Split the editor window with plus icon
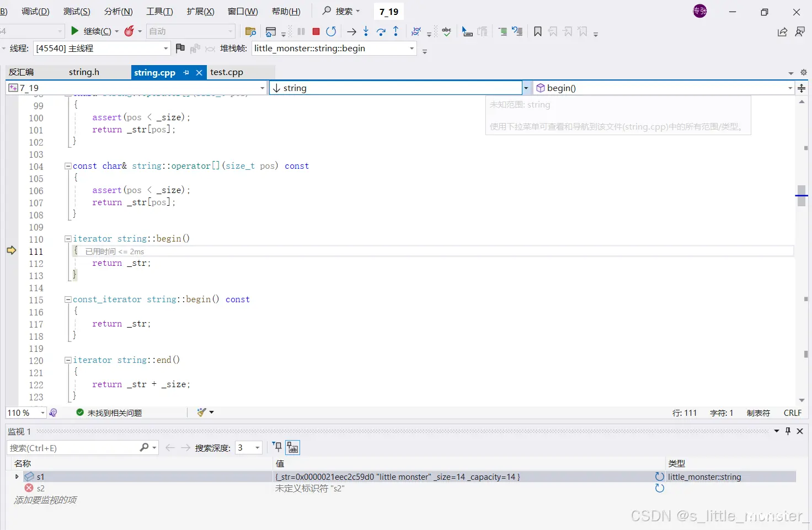 802,88
